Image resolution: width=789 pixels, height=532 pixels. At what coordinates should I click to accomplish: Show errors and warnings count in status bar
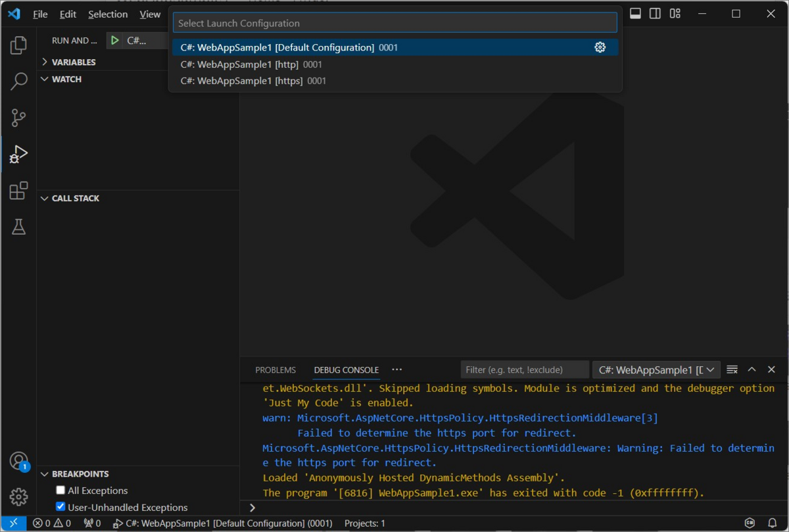pyautogui.click(x=52, y=523)
